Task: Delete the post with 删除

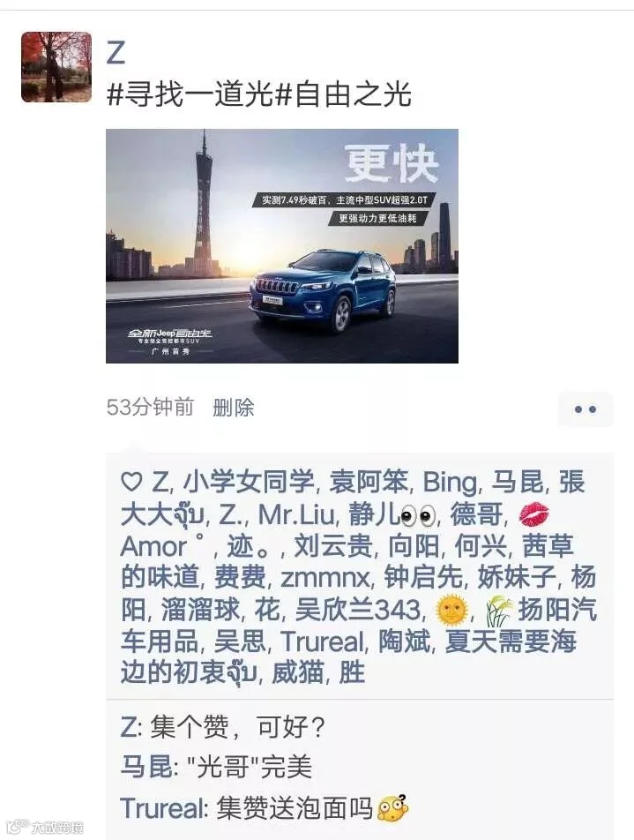Action: pos(233,408)
